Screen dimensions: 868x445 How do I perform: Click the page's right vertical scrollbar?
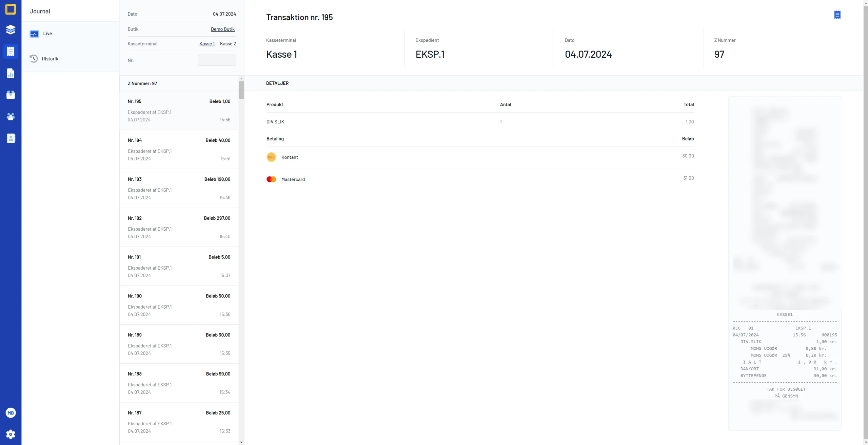866,222
